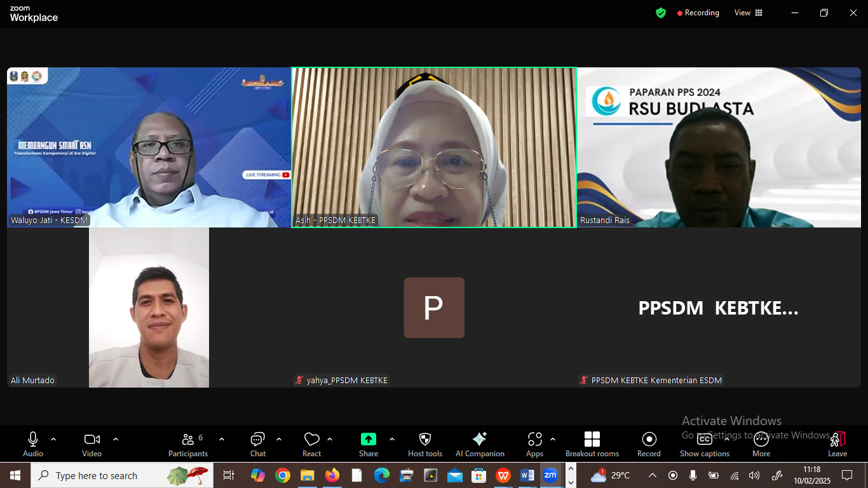This screenshot has width=868, height=488.
Task: Open the volume control in the system tray
Action: coord(754,475)
